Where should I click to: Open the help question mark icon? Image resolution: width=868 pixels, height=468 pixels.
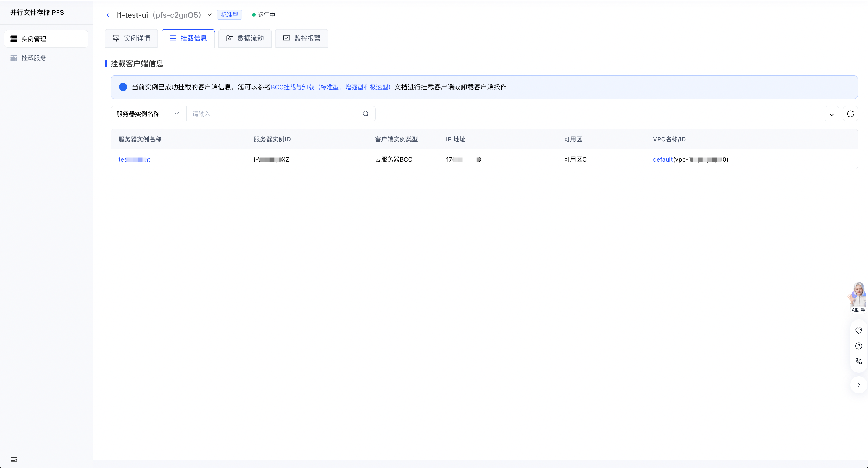(x=859, y=346)
